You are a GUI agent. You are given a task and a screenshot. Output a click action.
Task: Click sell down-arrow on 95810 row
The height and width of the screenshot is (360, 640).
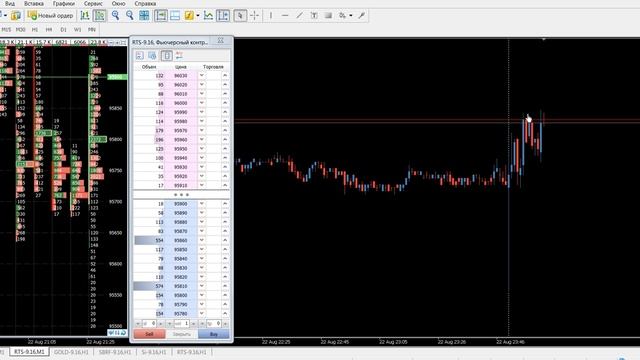[202, 286]
